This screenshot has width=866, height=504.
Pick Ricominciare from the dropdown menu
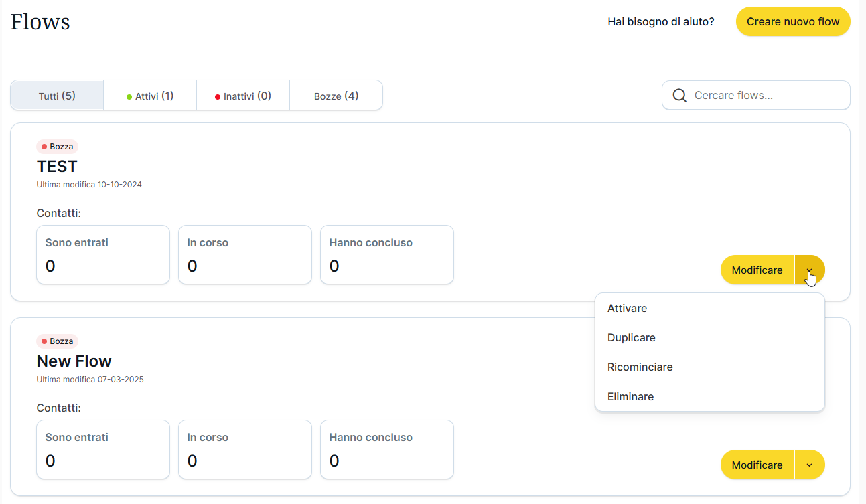[x=640, y=367]
